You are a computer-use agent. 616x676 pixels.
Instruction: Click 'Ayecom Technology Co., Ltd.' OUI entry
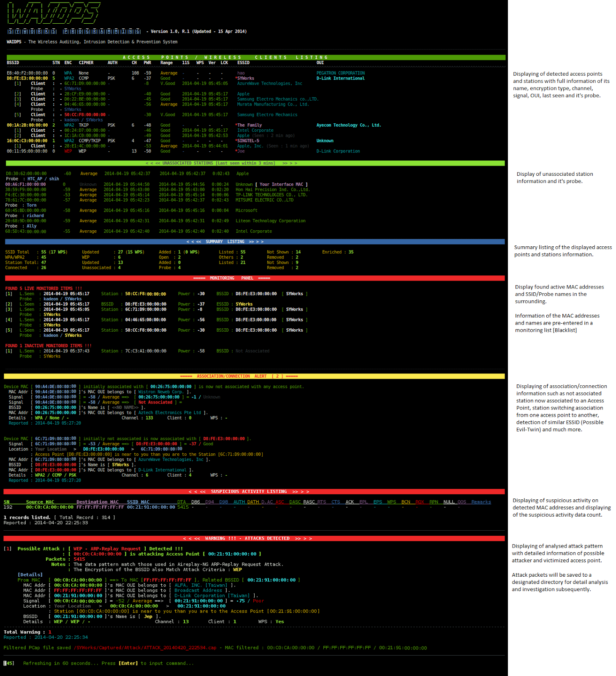[x=349, y=125]
